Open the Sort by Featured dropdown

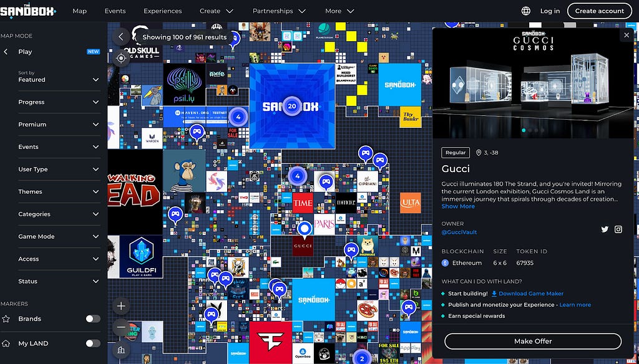(59, 77)
